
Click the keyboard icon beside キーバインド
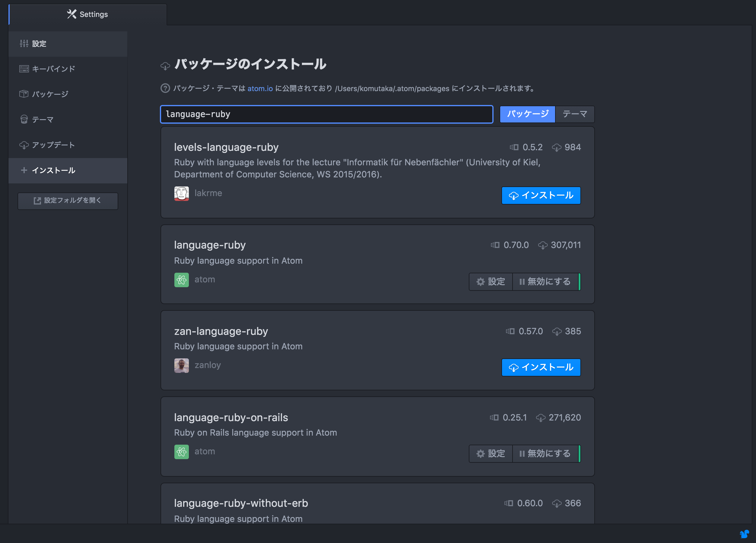(x=24, y=69)
